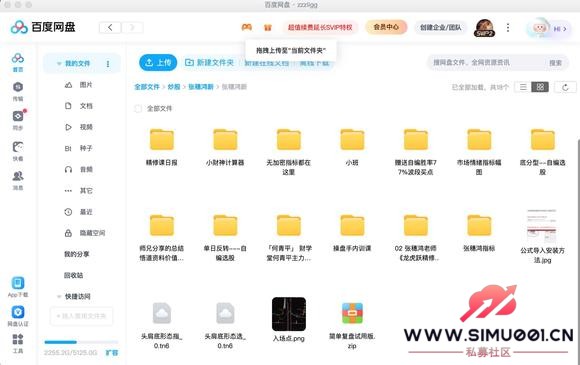Click 新建文件夹 new folder button
The image size is (580, 365).
(x=209, y=62)
